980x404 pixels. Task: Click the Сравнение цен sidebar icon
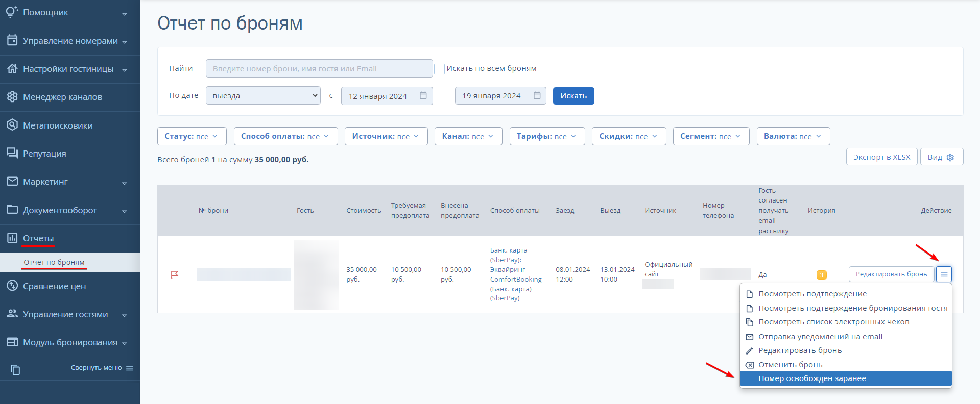click(x=12, y=286)
